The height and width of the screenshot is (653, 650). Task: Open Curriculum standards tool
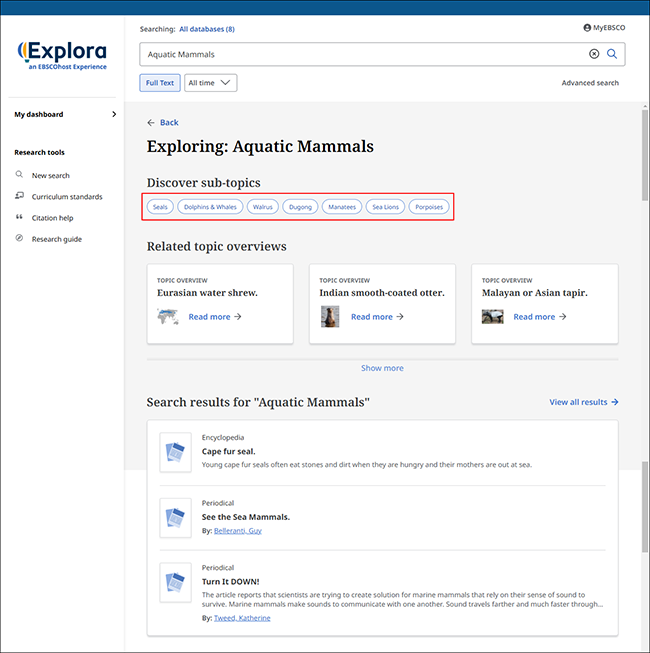click(x=67, y=197)
